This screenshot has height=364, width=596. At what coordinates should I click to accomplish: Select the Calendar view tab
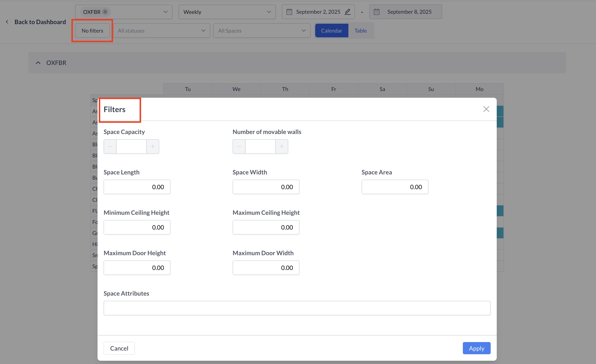point(331,31)
